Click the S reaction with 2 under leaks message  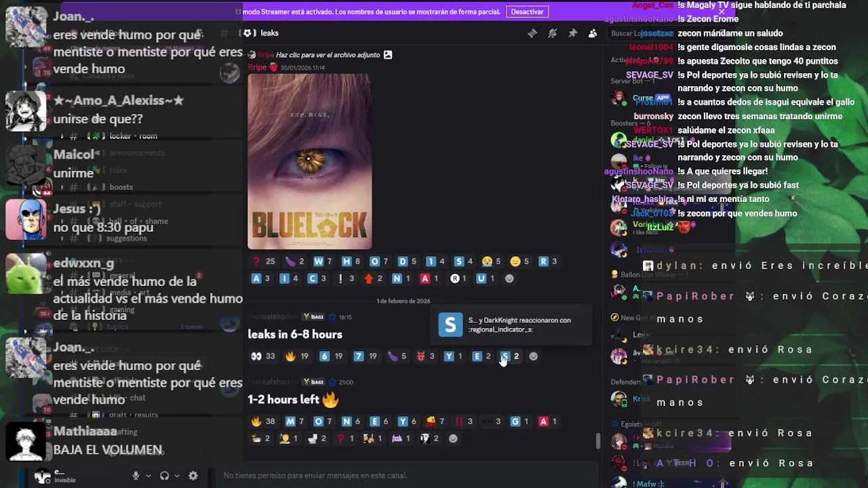[x=510, y=357]
